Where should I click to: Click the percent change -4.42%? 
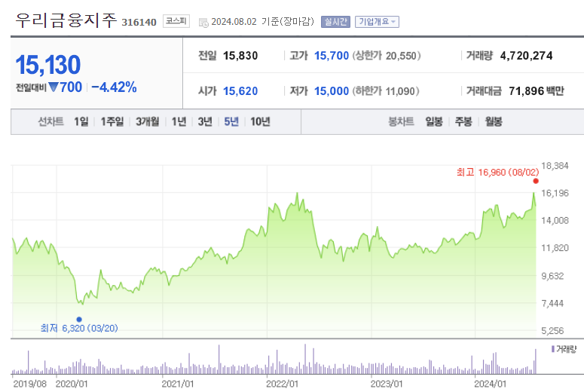point(114,87)
